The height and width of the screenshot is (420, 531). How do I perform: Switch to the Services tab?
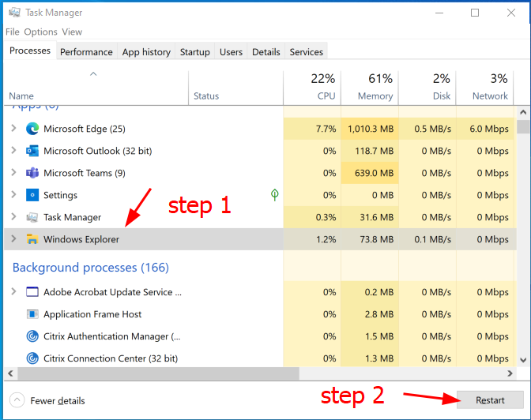pyautogui.click(x=306, y=52)
